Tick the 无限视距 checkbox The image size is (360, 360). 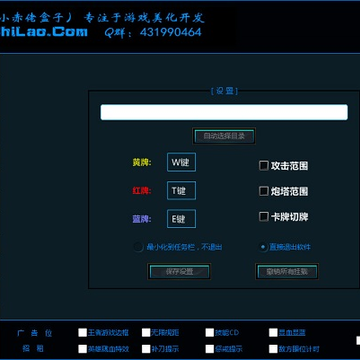146,332
